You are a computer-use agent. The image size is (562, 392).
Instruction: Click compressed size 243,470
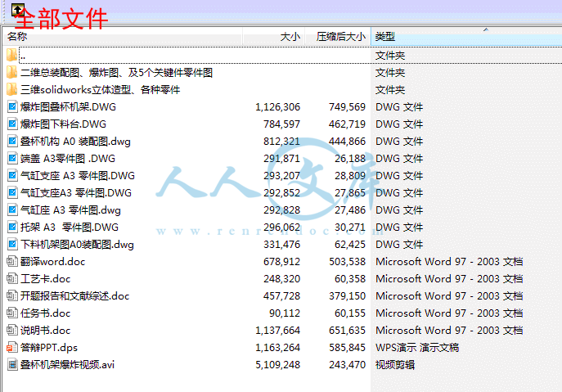tap(347, 365)
